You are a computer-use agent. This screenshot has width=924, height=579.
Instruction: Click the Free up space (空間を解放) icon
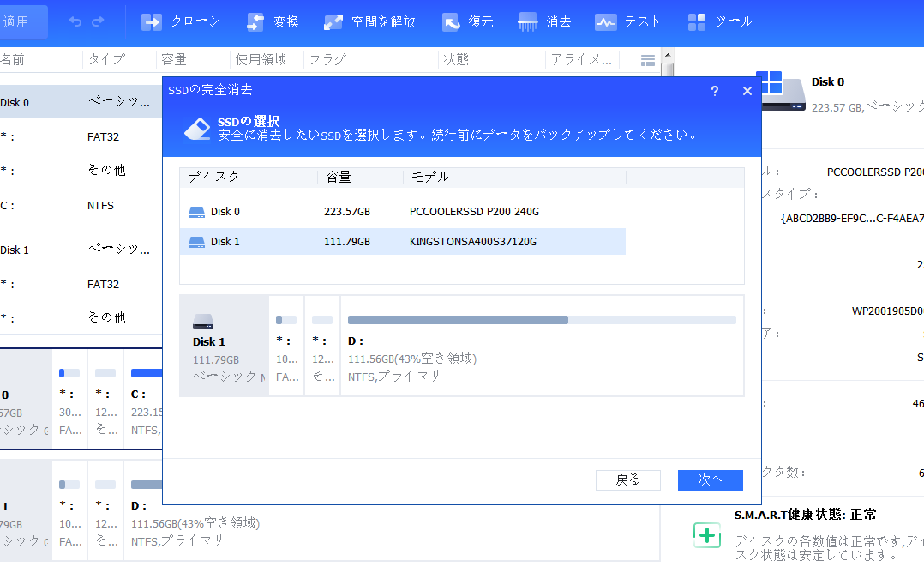pyautogui.click(x=335, y=21)
